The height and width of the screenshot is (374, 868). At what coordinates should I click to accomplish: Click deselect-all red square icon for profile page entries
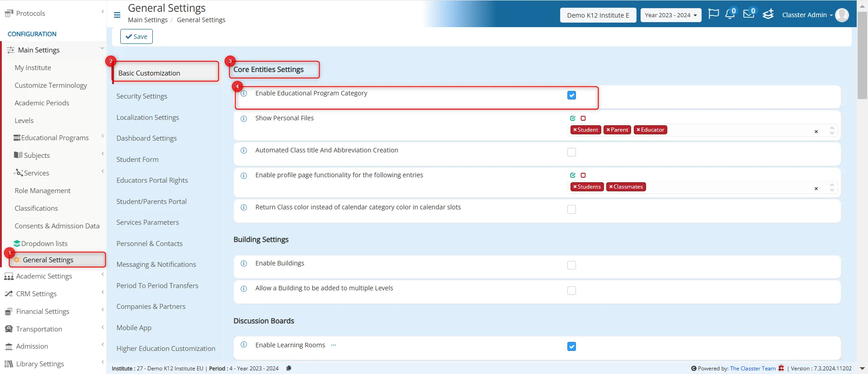point(583,175)
